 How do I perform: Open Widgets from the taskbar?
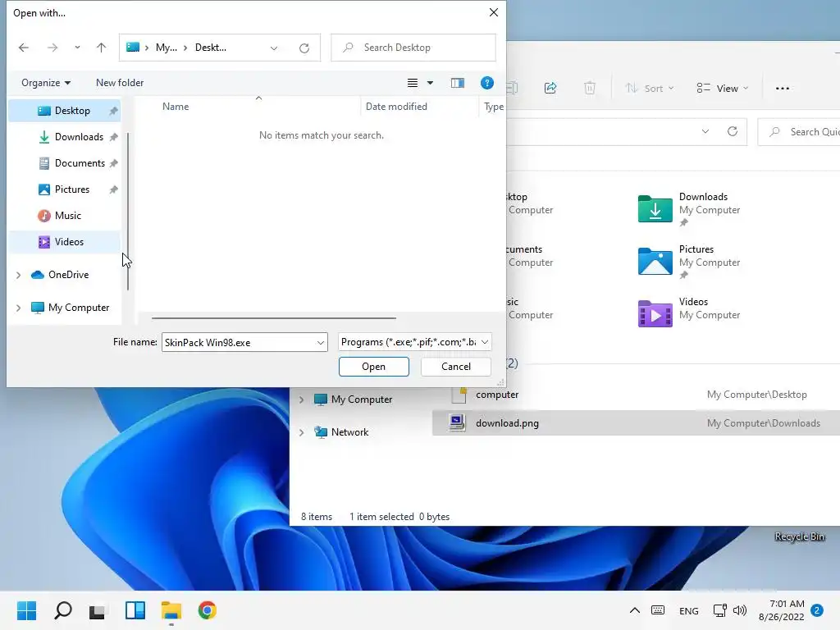(x=135, y=610)
